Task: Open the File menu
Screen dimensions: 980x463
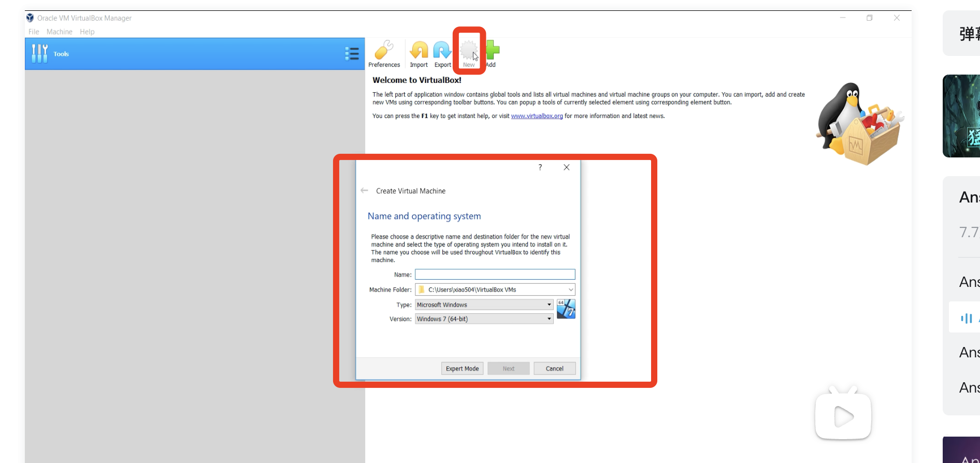Action: (34, 32)
